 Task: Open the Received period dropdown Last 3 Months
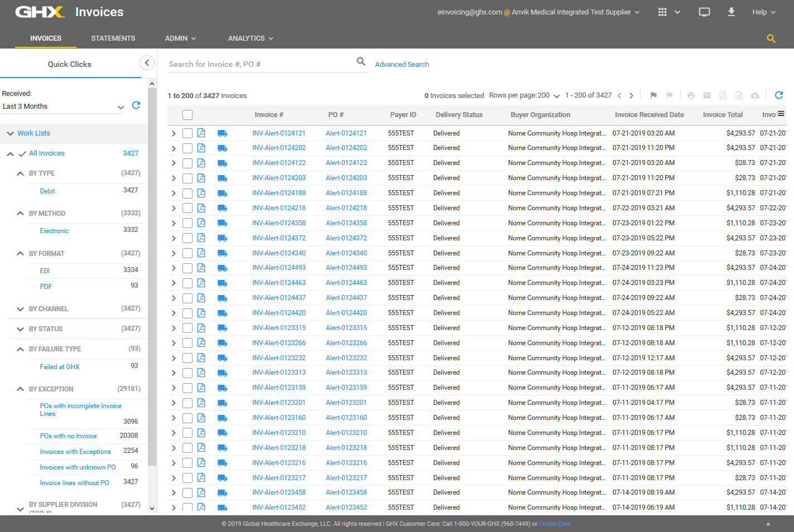tap(63, 107)
